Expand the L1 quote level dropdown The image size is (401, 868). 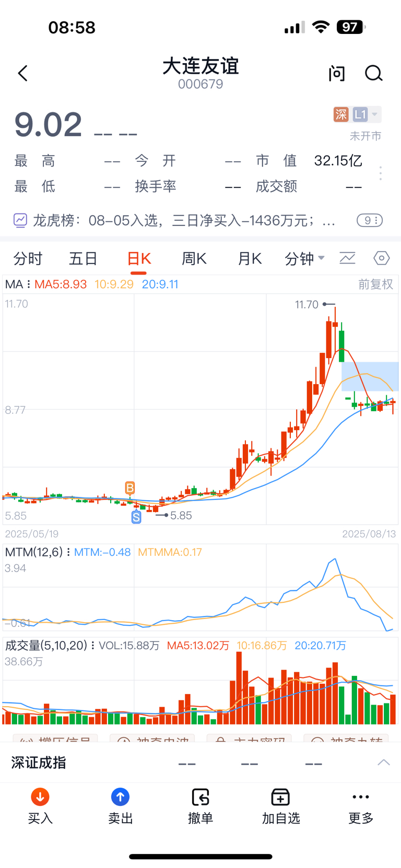367,114
